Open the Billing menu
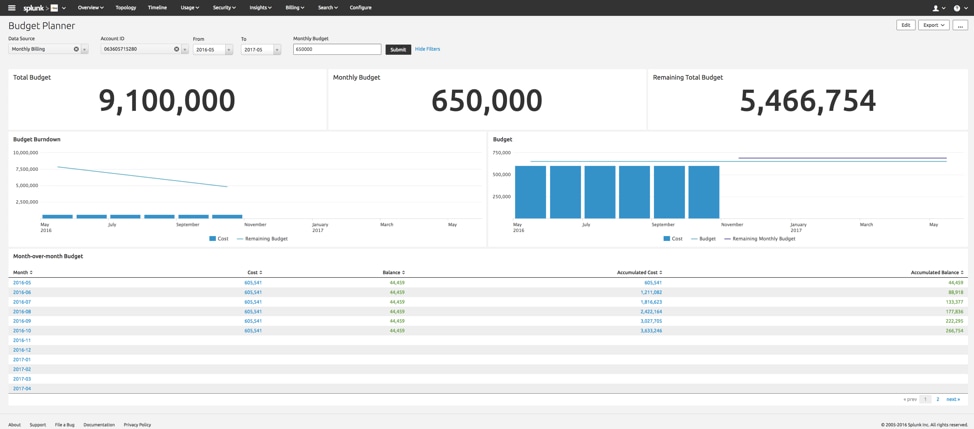This screenshot has height=429, width=974. click(x=294, y=7)
